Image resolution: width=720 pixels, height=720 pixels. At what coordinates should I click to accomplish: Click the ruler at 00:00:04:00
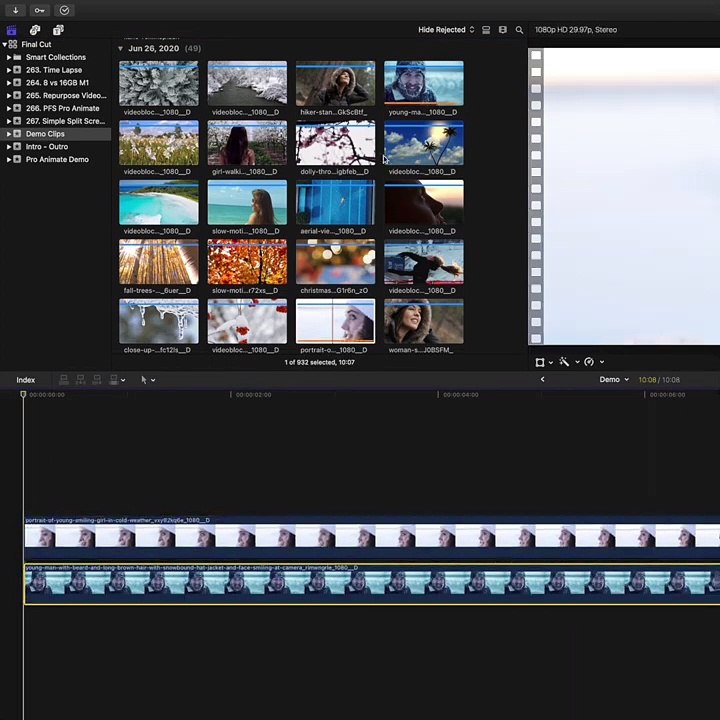coord(461,395)
